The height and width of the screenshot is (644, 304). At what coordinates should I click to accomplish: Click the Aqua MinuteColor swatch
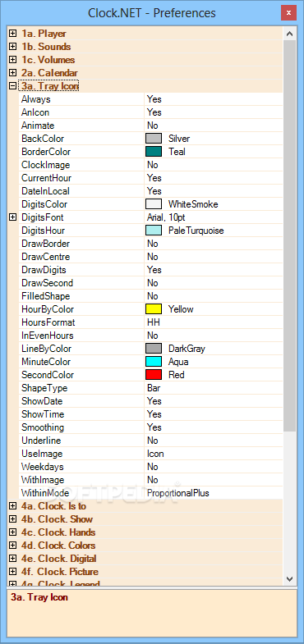pos(154,362)
